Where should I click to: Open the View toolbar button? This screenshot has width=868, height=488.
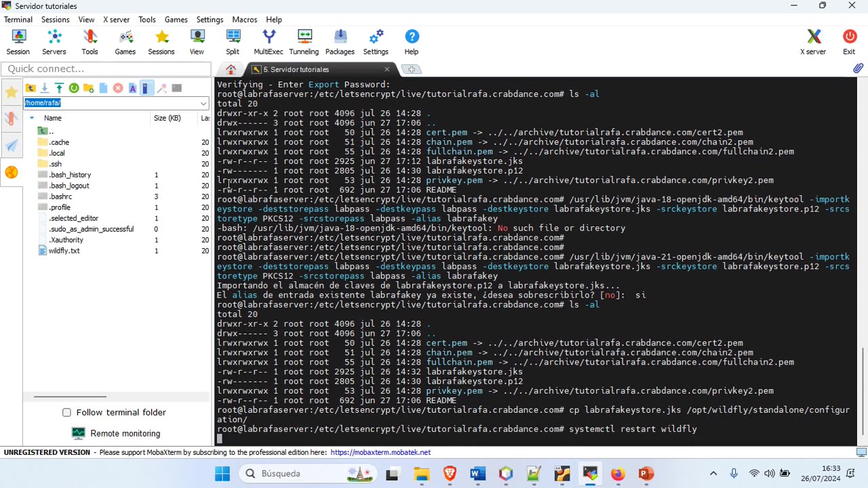pyautogui.click(x=197, y=42)
